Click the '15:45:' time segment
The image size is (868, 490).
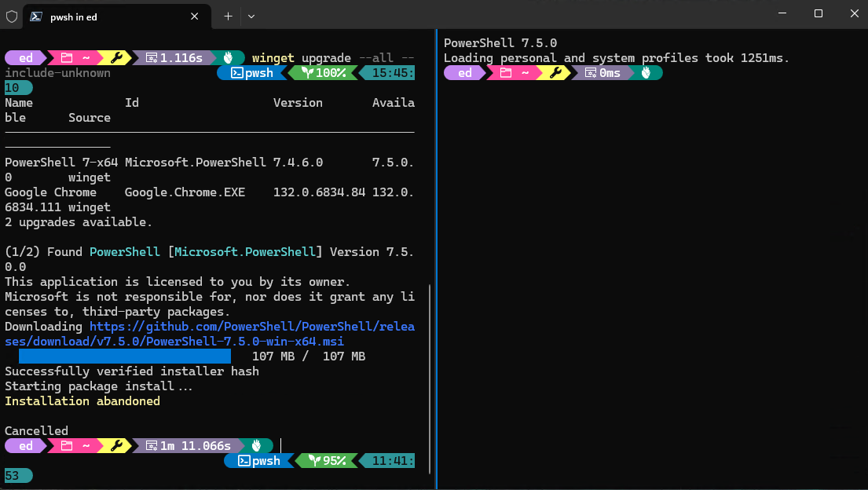click(387, 72)
